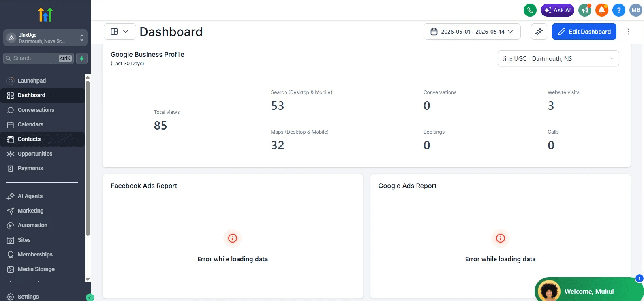Click the Conversations chat bubble icon
The image size is (644, 301).
pos(11,110)
